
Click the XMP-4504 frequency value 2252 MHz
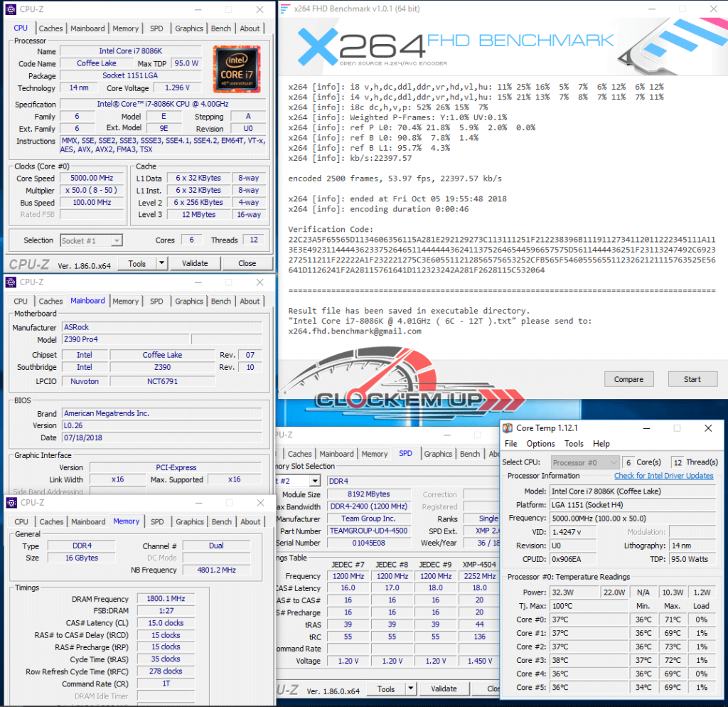(x=479, y=576)
